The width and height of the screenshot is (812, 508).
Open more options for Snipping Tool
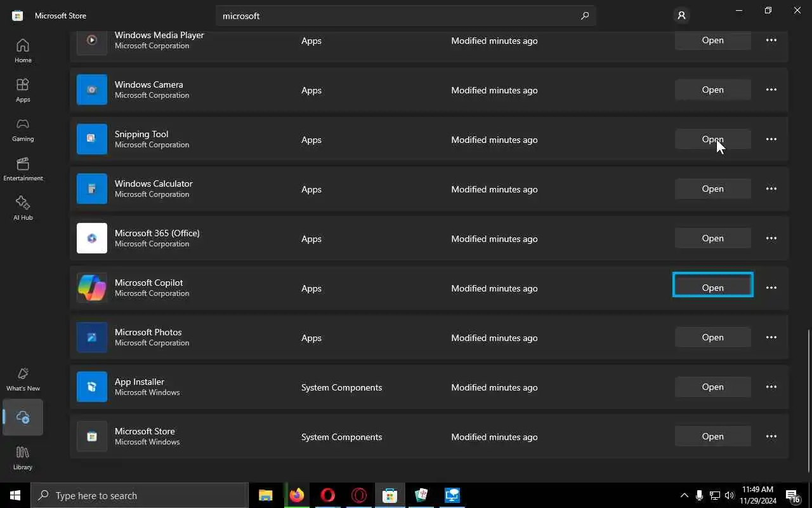[771, 139]
